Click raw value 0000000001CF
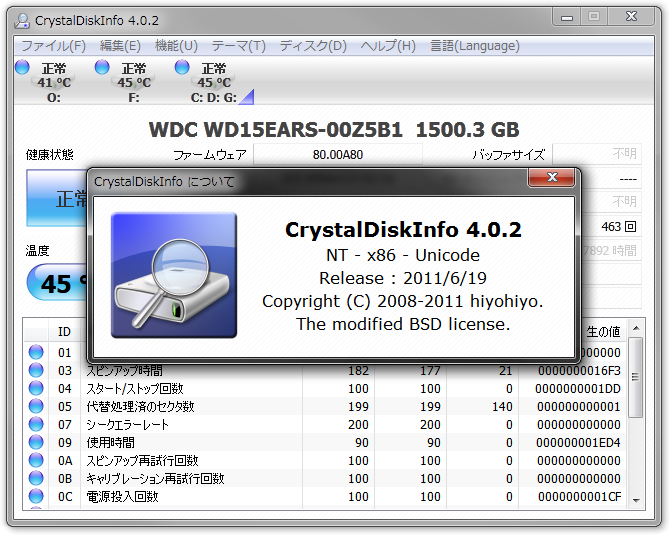 pos(579,497)
